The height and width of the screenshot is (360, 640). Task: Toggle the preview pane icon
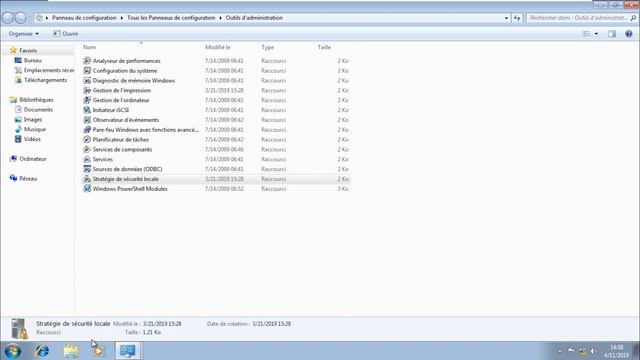[x=612, y=34]
